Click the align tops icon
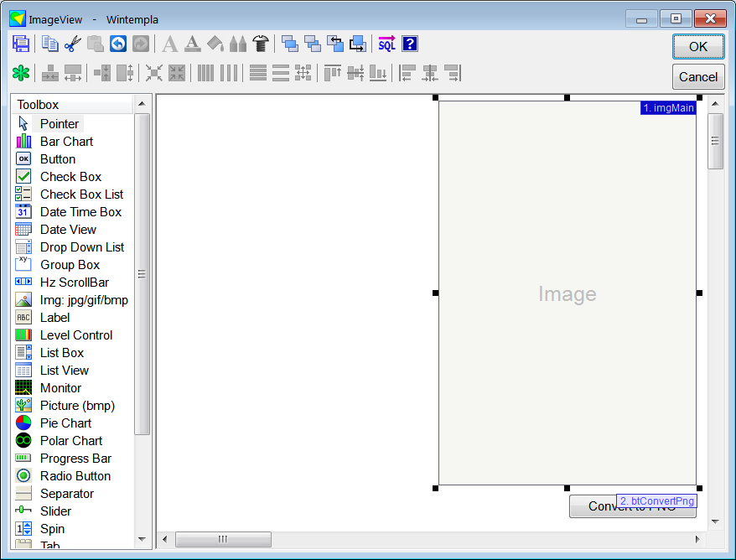The height and width of the screenshot is (560, 736). point(332,73)
